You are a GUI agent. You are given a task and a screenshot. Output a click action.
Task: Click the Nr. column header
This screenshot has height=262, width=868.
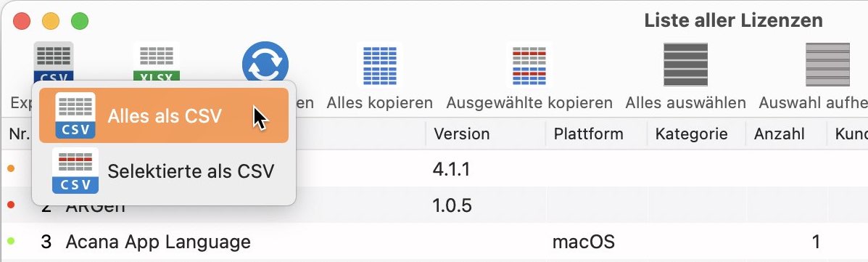(x=20, y=134)
